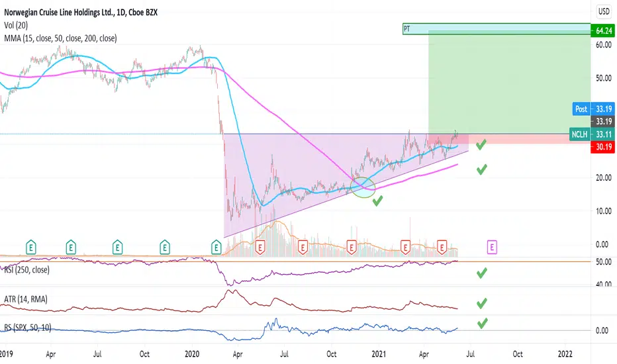The height and width of the screenshot is (364, 617).
Task: Select the MMA (15, close, 50, close, 200, close) legend
Action: click(60, 38)
